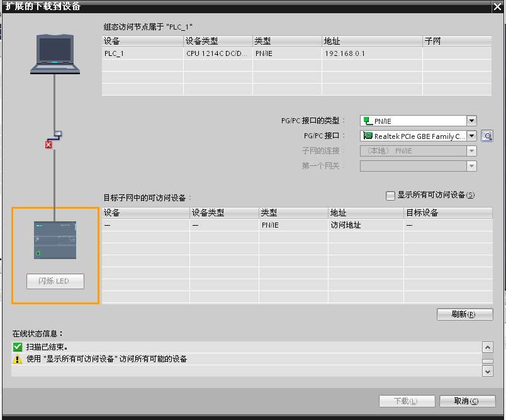Click the green PN/IE network icon
The width and height of the screenshot is (506, 420).
coord(368,121)
